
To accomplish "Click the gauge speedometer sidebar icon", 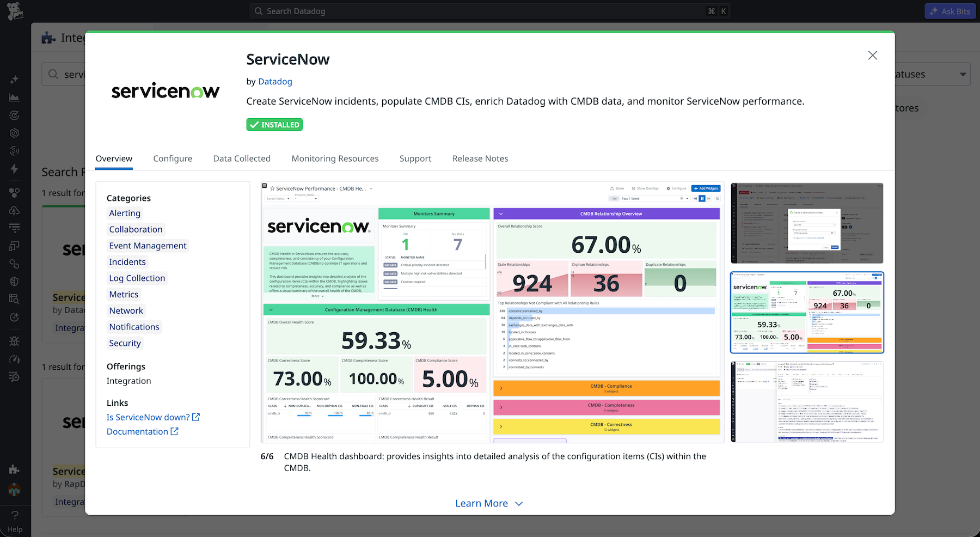I will (15, 359).
